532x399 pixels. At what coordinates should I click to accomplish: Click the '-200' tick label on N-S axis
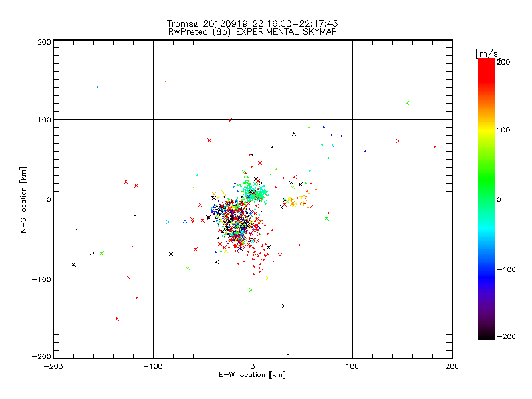point(41,356)
